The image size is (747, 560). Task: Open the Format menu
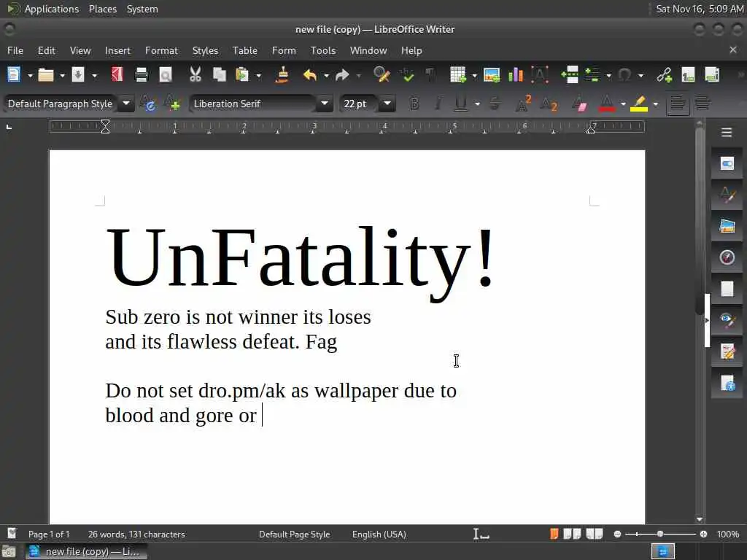(161, 50)
